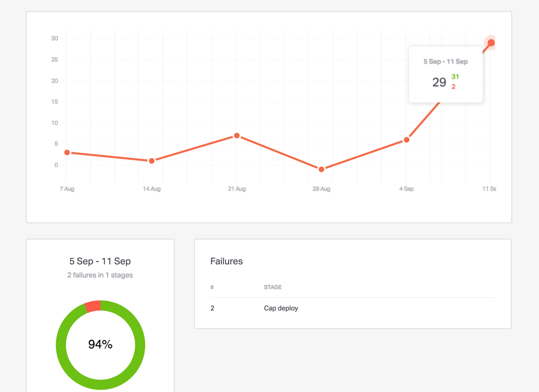Image resolution: width=539 pixels, height=392 pixels.
Task: Open the 5 Sep - 11 Sep tooltip header
Action: click(445, 61)
